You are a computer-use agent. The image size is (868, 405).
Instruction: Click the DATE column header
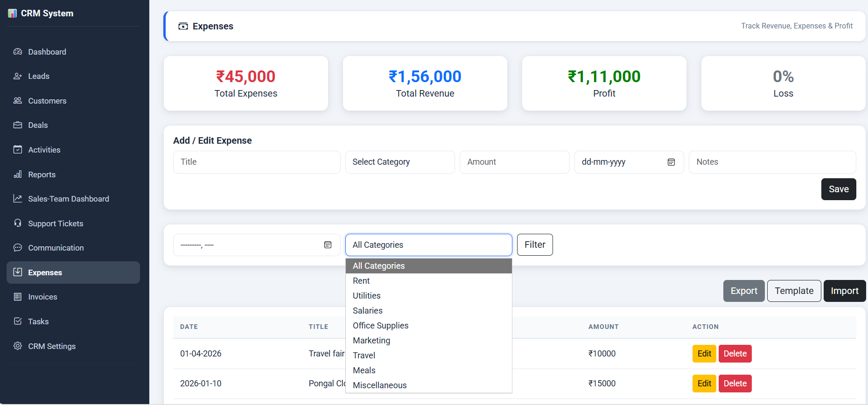pos(189,327)
